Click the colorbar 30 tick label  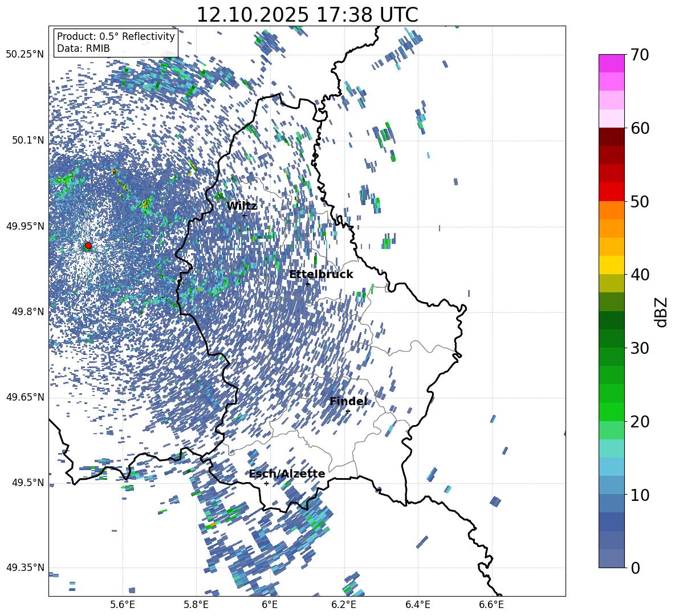coord(640,348)
